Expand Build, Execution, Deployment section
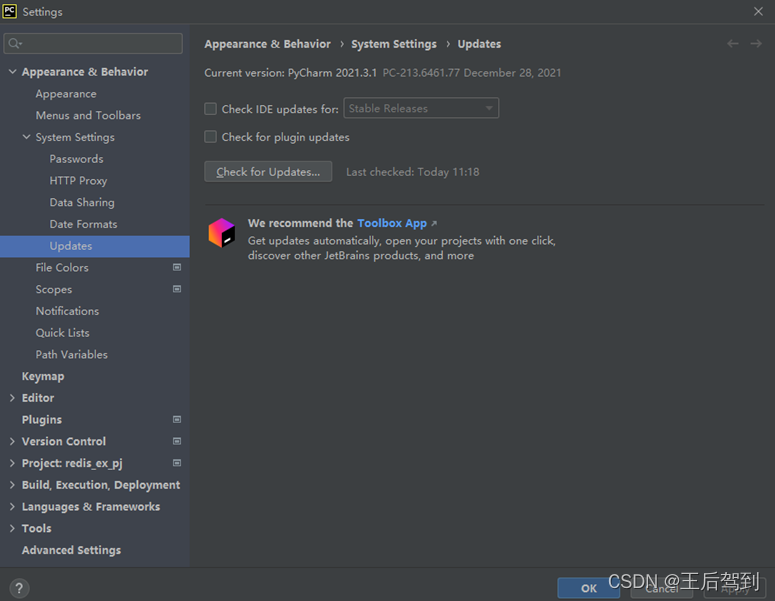775x601 pixels. 12,485
